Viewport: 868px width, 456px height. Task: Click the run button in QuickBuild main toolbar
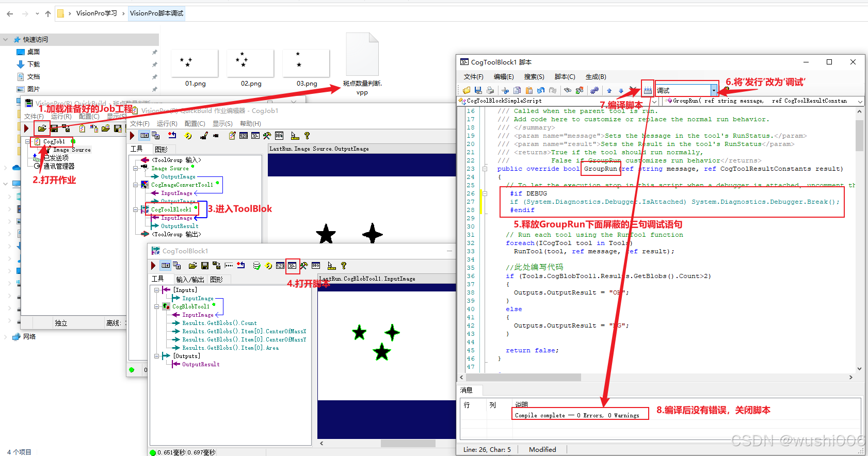26,128
